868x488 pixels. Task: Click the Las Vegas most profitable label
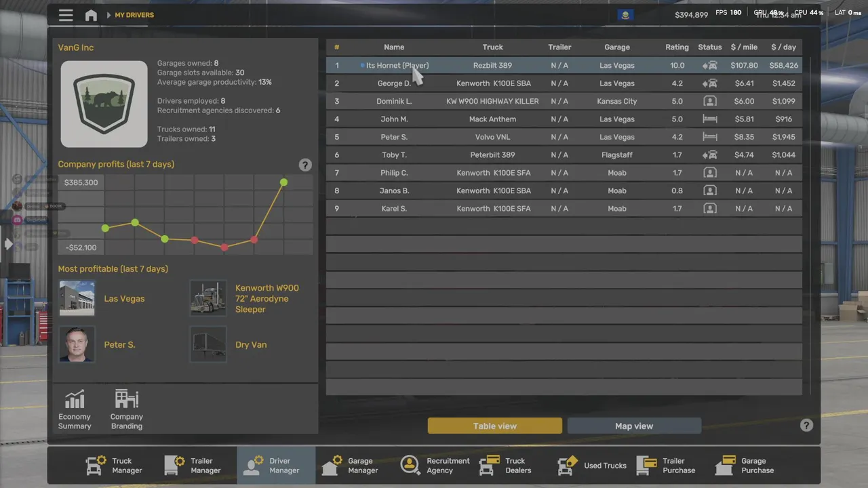coord(124,298)
